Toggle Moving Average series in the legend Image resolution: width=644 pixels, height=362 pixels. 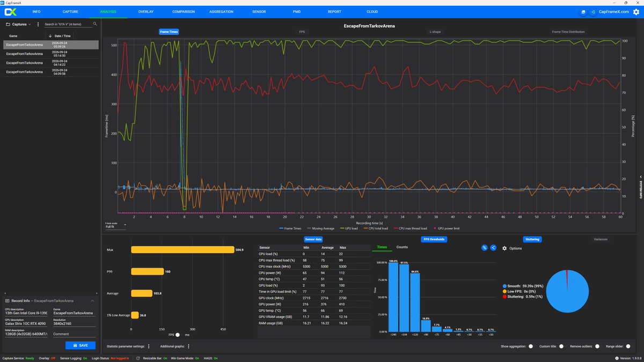pos(320,228)
